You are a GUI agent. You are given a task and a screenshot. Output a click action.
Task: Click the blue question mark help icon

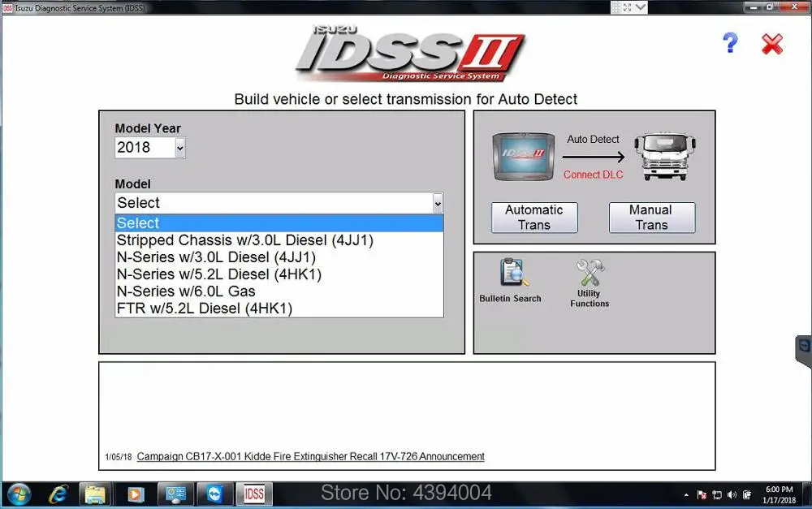pyautogui.click(x=730, y=43)
